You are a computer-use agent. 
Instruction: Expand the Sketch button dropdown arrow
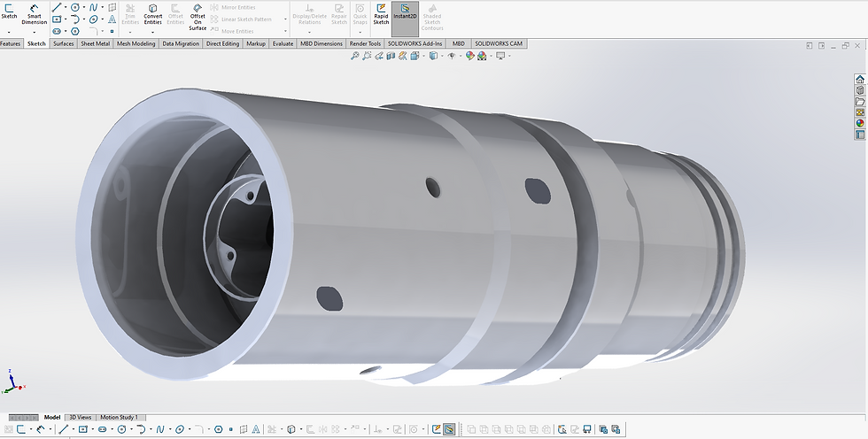click(x=9, y=32)
